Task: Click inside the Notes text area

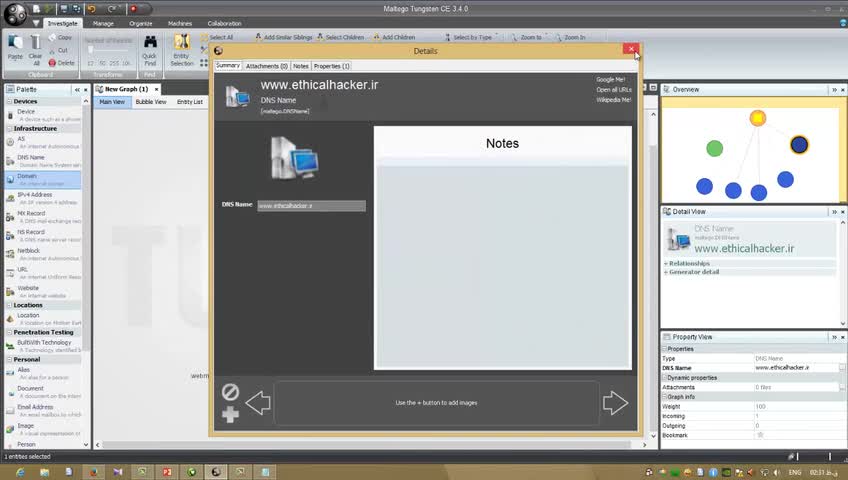Action: point(503,266)
